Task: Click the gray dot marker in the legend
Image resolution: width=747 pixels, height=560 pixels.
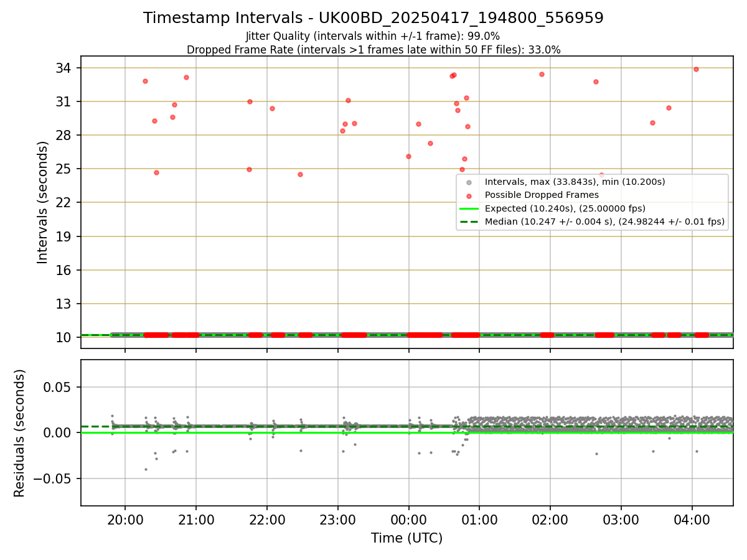Action: (x=469, y=182)
